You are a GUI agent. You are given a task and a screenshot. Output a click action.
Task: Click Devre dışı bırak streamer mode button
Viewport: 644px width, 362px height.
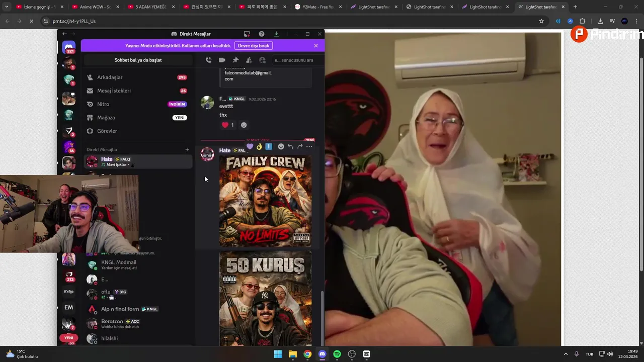point(254,45)
